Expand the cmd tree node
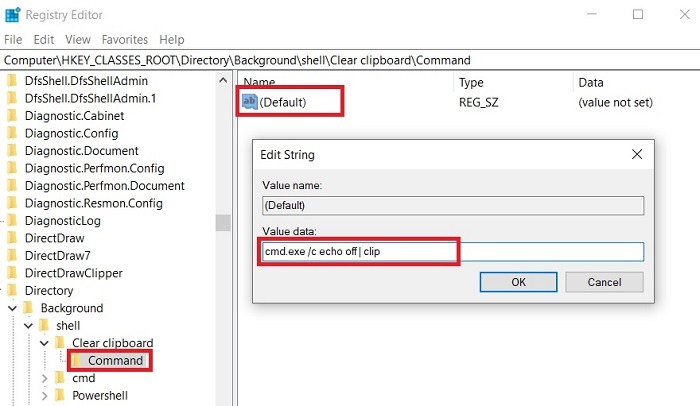The width and height of the screenshot is (700, 406). click(x=44, y=378)
